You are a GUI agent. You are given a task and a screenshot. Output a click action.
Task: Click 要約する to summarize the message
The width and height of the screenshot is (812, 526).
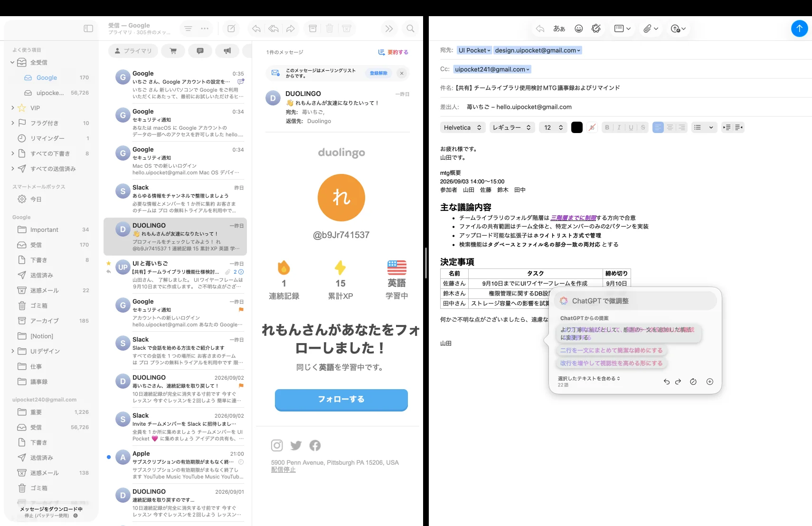tap(393, 52)
